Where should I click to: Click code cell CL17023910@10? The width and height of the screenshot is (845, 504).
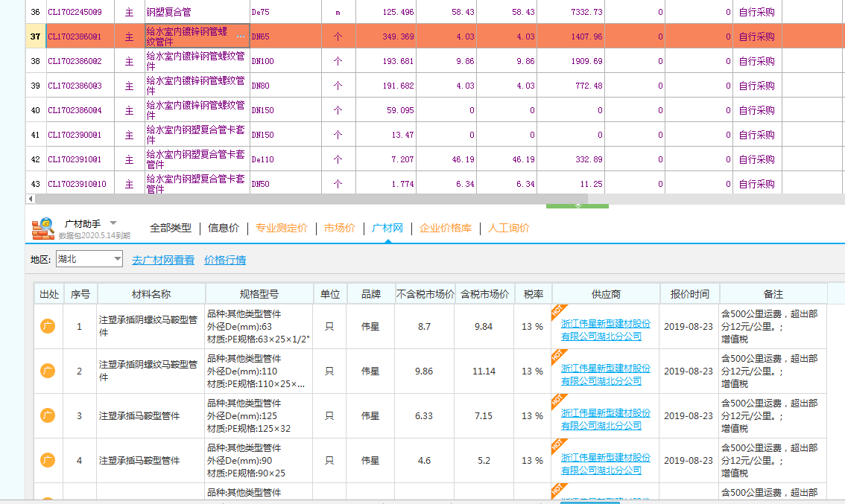point(80,184)
